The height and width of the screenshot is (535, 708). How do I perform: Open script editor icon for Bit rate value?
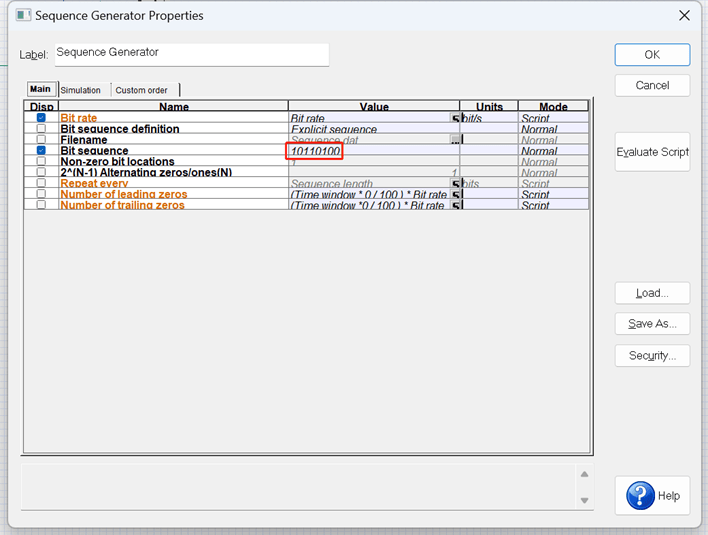[455, 118]
